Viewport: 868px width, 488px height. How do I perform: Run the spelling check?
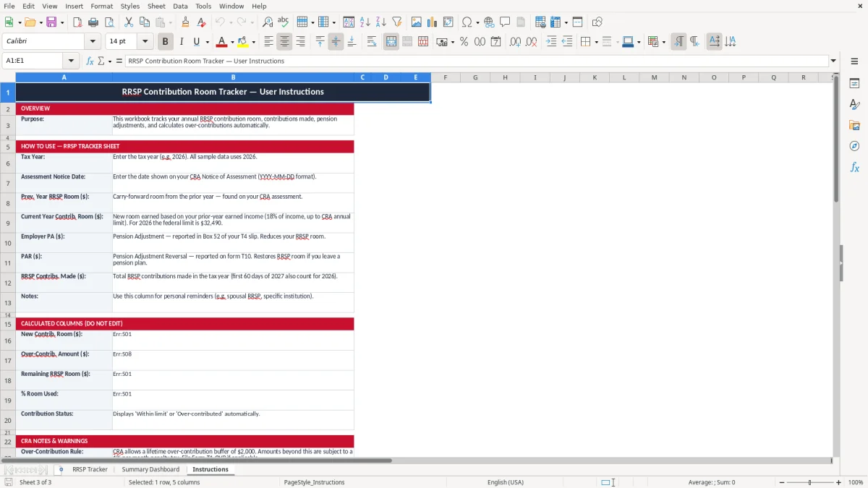(284, 22)
